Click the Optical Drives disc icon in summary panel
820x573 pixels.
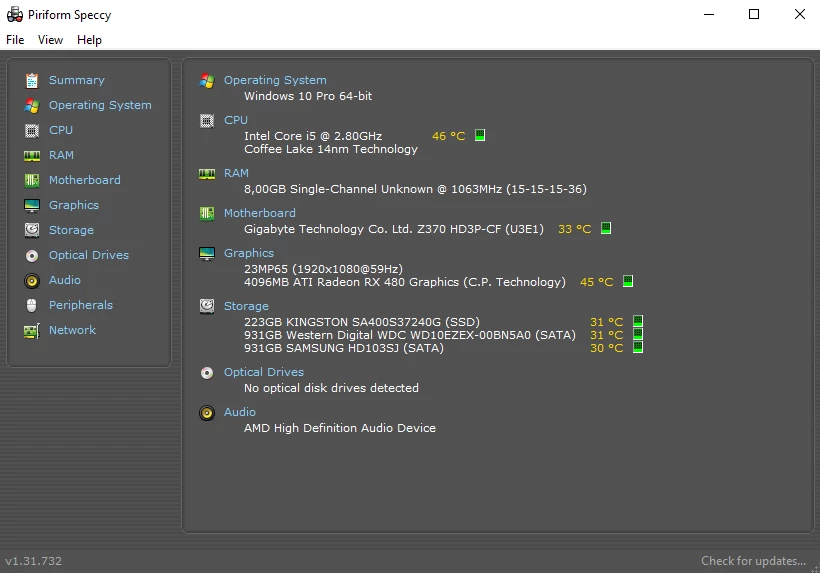coord(207,373)
